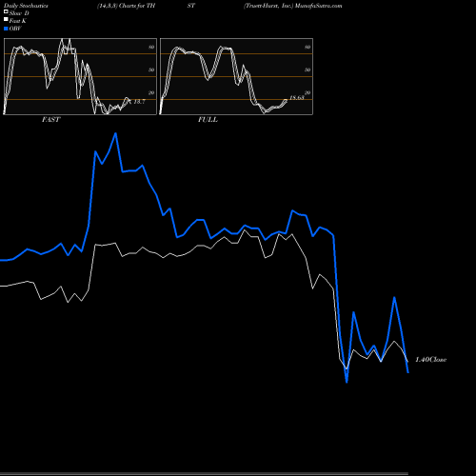Viewport: 476px width, 476px height.
Task: Click the 80 level label in FAST chart
Action: coord(151,47)
